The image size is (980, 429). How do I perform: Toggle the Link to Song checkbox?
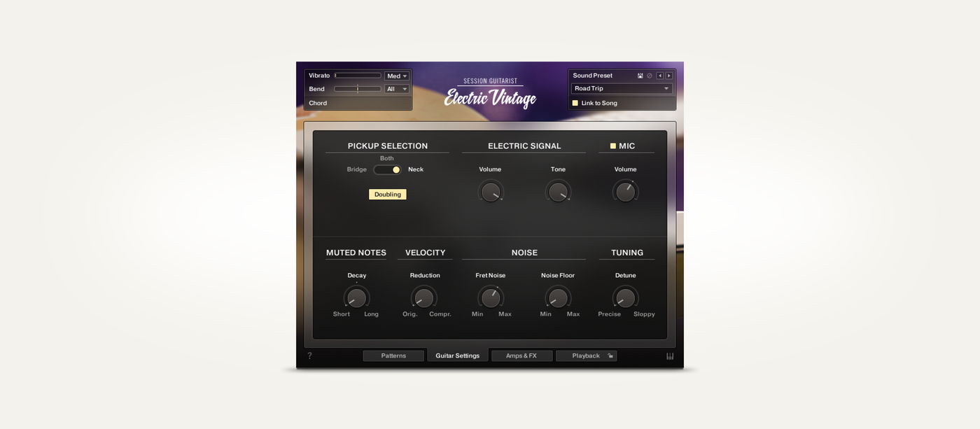coord(575,103)
